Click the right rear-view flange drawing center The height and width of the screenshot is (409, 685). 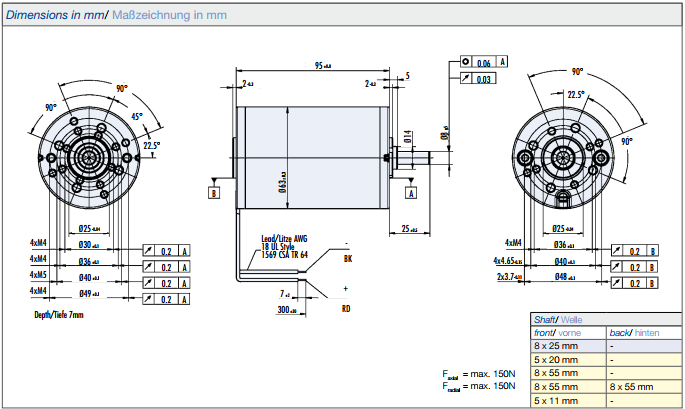click(562, 160)
